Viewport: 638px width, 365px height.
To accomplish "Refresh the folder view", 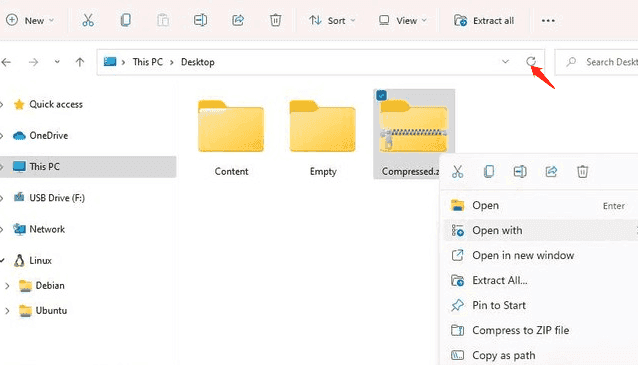I will tap(531, 61).
